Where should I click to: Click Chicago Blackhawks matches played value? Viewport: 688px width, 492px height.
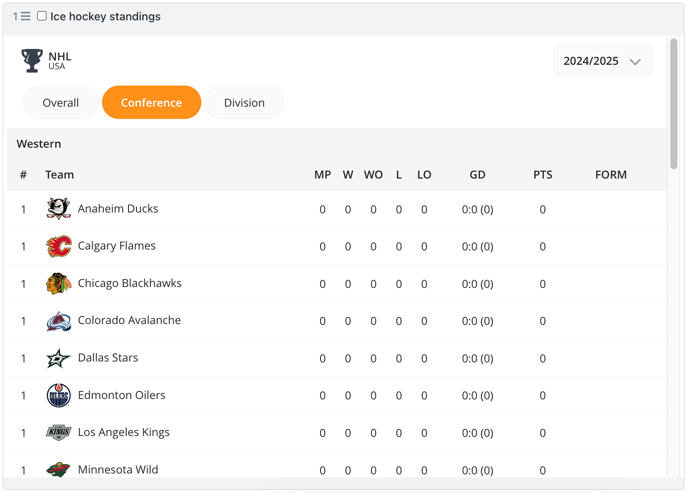click(322, 284)
